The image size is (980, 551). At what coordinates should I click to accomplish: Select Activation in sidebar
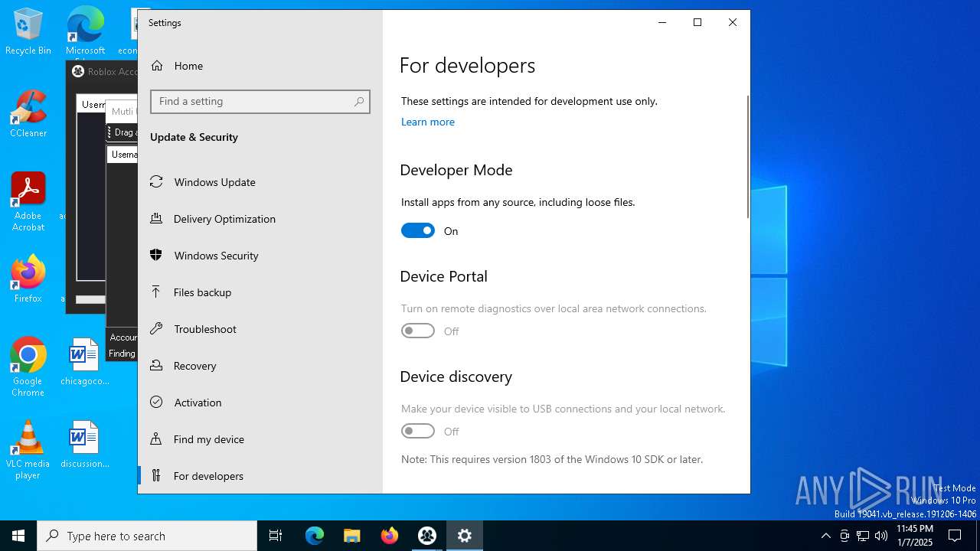pos(260,402)
